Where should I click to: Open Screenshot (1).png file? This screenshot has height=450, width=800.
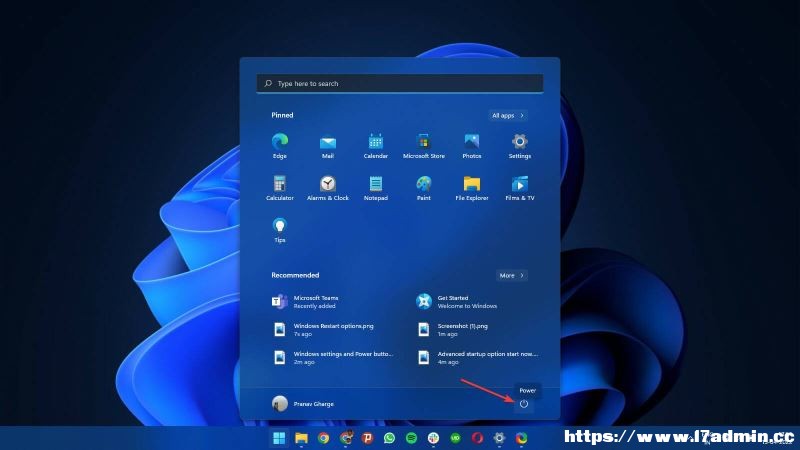(452, 330)
